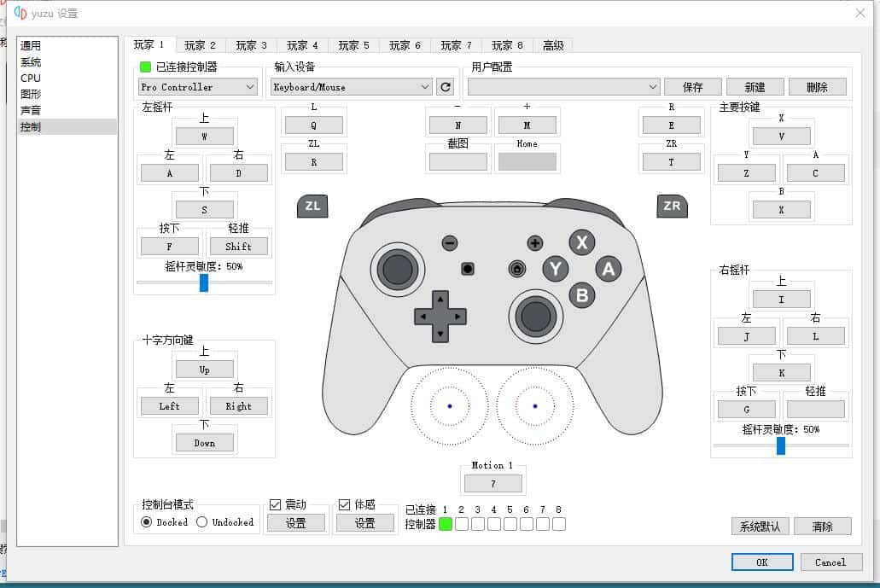Click the empty Home key mapping field

click(x=527, y=161)
